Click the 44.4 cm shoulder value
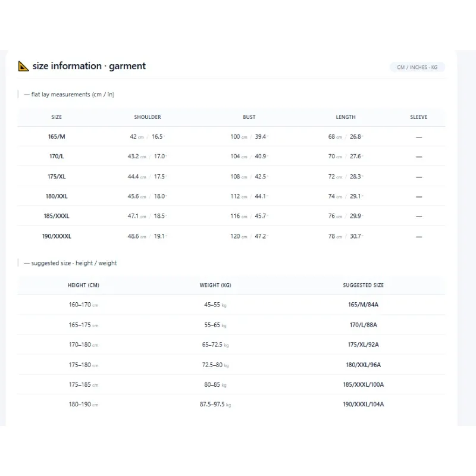This screenshot has height=476, width=476. pos(137,176)
